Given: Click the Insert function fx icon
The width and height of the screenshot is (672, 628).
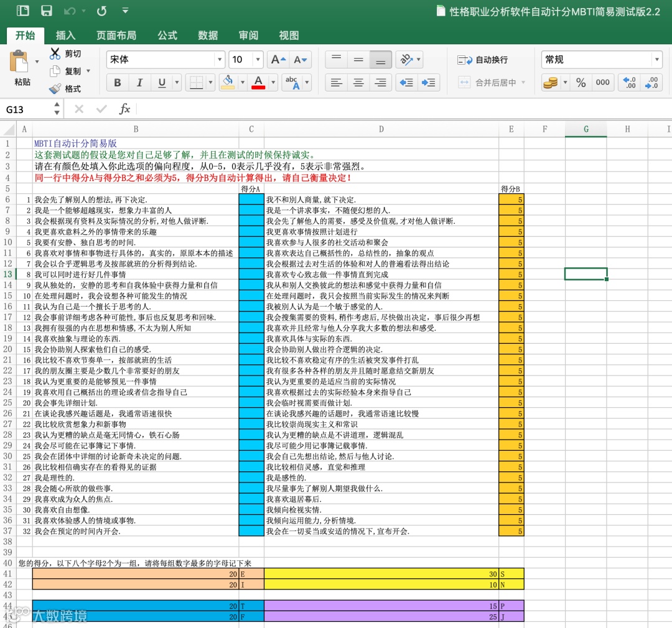Looking at the screenshot, I should pos(124,109).
